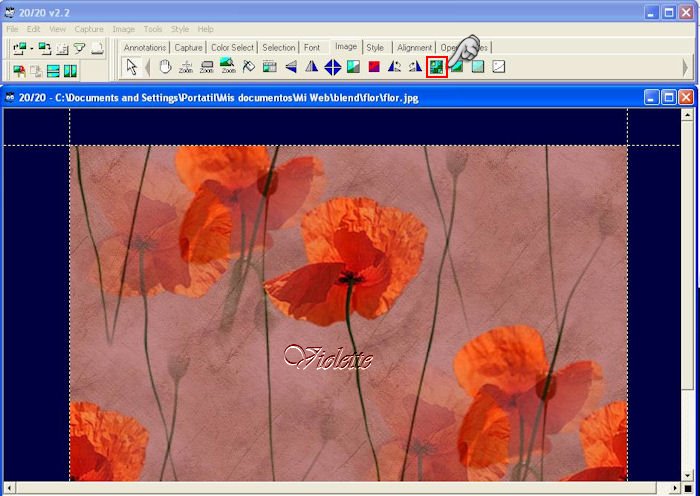
Task: Open the Tools menu
Action: pos(152,29)
